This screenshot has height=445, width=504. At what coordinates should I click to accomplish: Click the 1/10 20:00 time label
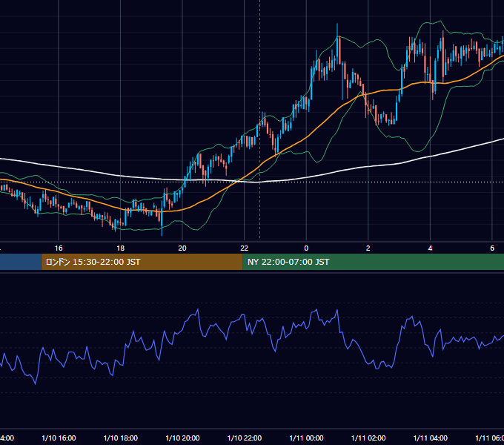tap(182, 438)
